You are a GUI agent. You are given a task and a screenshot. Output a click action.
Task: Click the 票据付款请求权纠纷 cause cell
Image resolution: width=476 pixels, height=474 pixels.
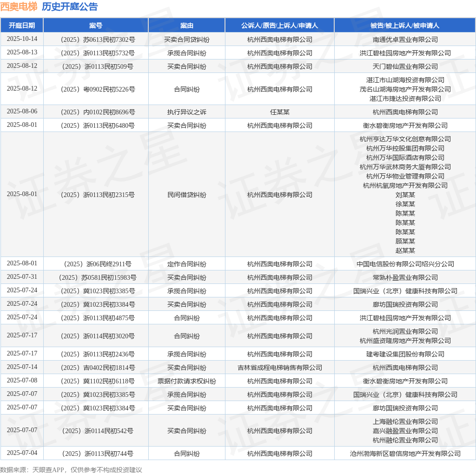point(187,381)
